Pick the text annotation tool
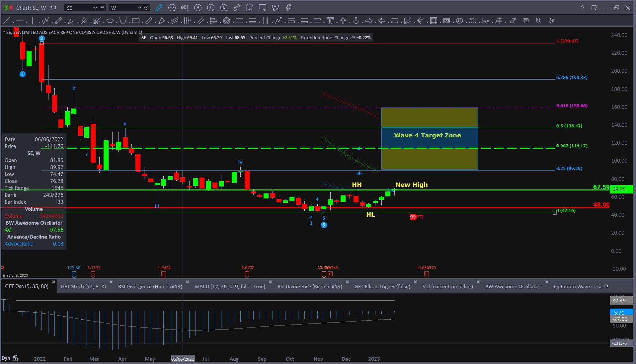636x364 pixels. coord(330,21)
